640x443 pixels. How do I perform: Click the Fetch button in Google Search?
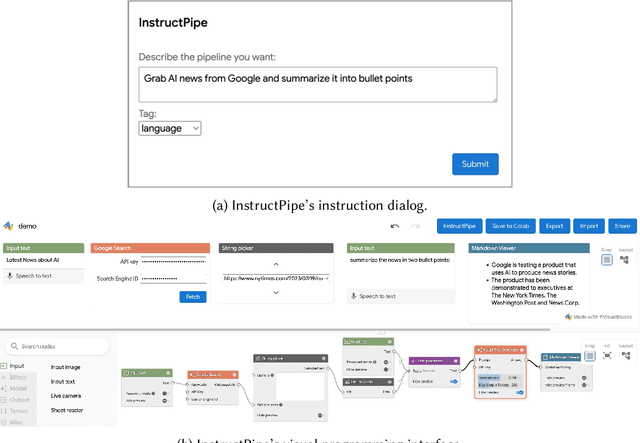point(193,297)
